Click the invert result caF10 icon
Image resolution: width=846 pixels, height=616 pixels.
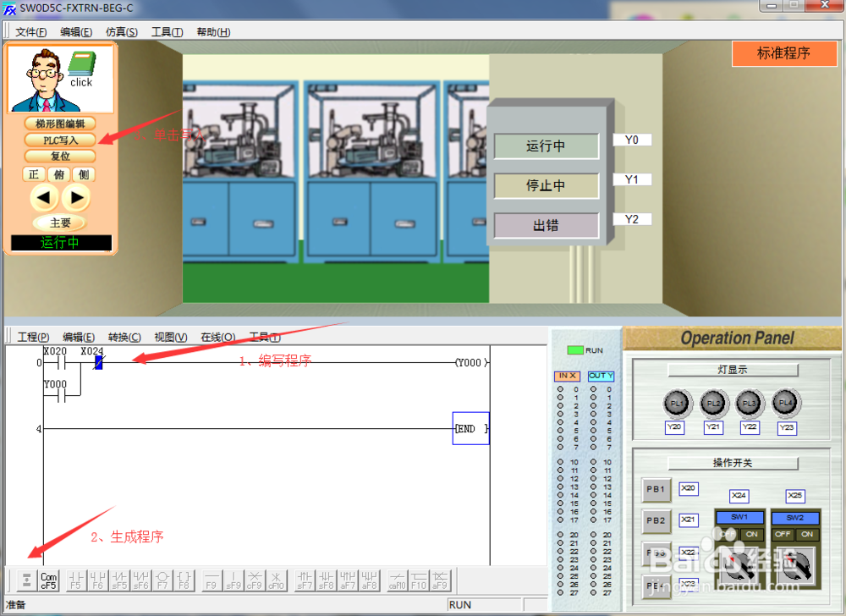(397, 580)
